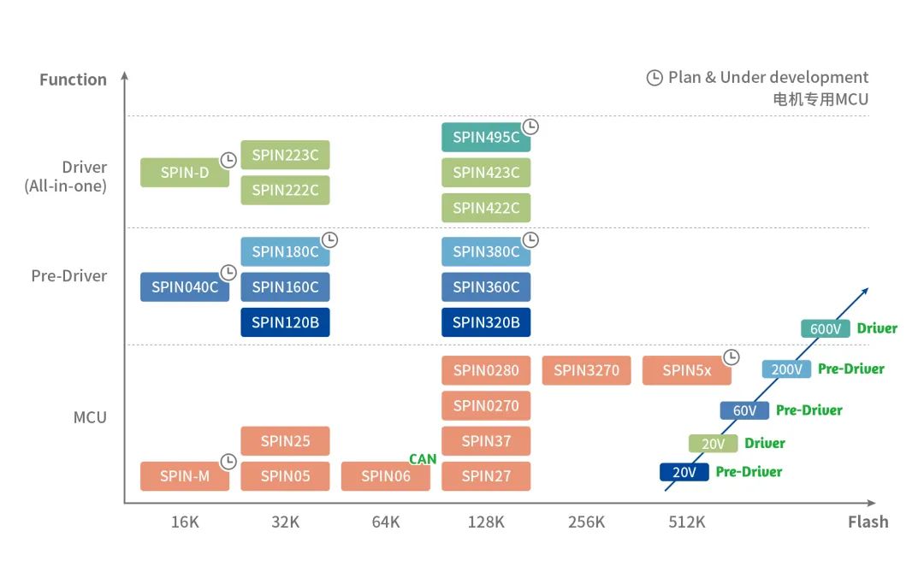Select the SPIN223C driver block
This screenshot has height=578, width=924.
(285, 155)
